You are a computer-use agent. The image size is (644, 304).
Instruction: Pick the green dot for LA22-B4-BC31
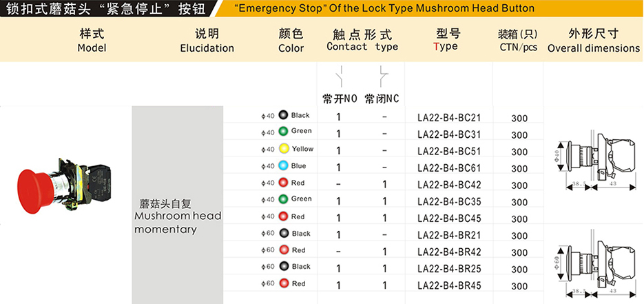pos(282,132)
